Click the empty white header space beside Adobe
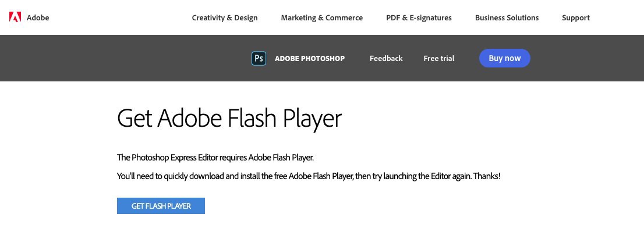 tap(119, 17)
